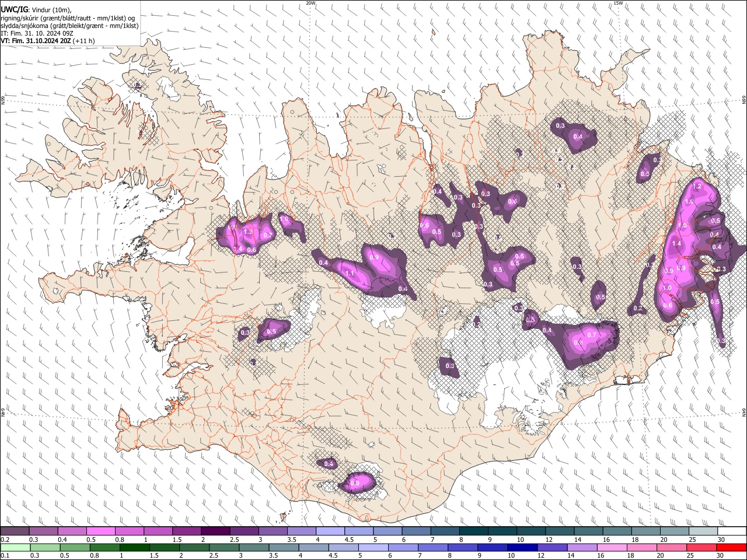Click the grayish-purple 0.2 swatch in upper legend
This screenshot has height=560, width=747.
[15, 531]
